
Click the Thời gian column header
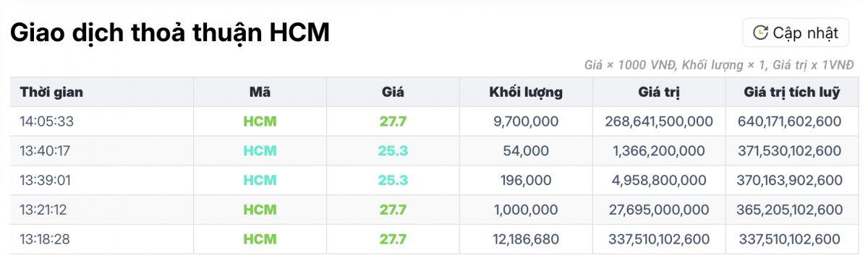click(x=51, y=93)
